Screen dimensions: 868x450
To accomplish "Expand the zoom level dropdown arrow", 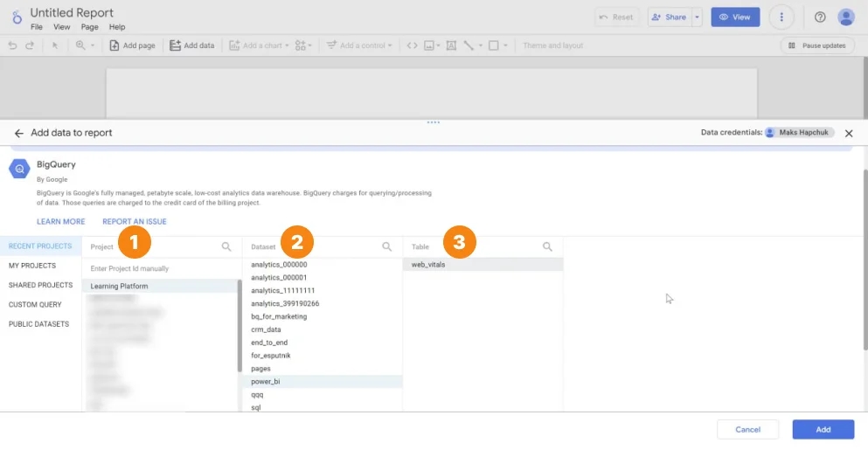I will pos(93,45).
